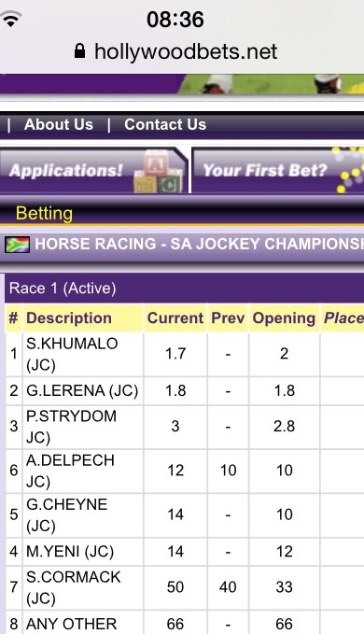Click the Horse Racing SA Jockey Championship heading

point(199,245)
